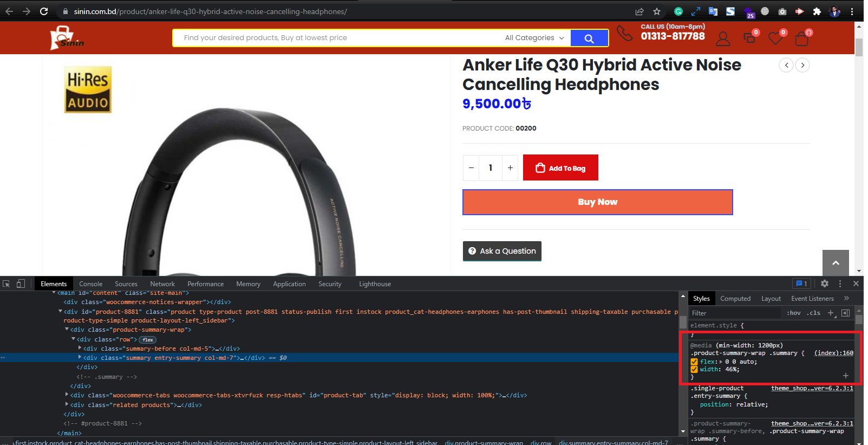
Task: Activate the DevTools element inspect picker
Action: coord(6,283)
